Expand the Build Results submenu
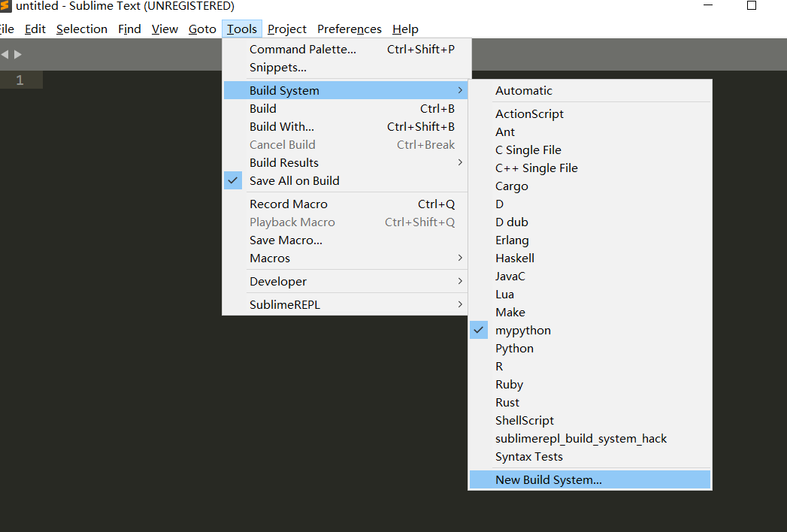 pos(345,162)
